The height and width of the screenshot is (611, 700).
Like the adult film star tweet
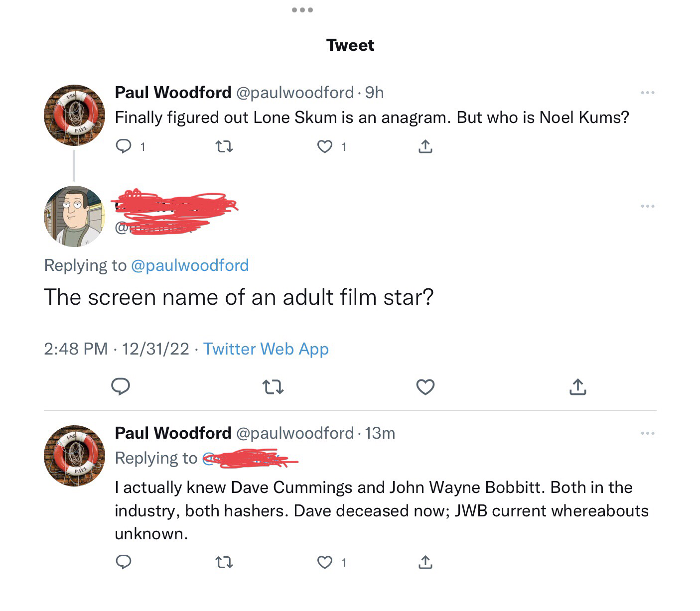click(x=425, y=387)
